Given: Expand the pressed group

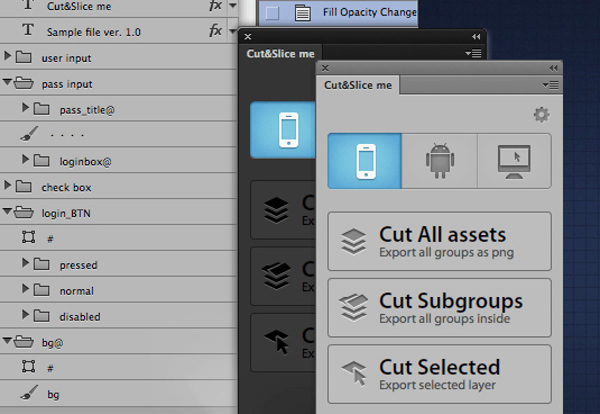Looking at the screenshot, I should (x=25, y=262).
